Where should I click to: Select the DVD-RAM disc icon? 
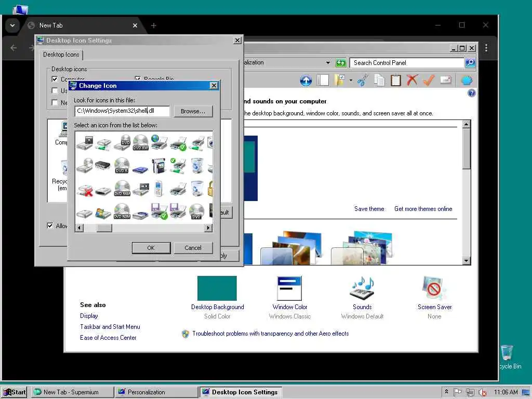[122, 188]
